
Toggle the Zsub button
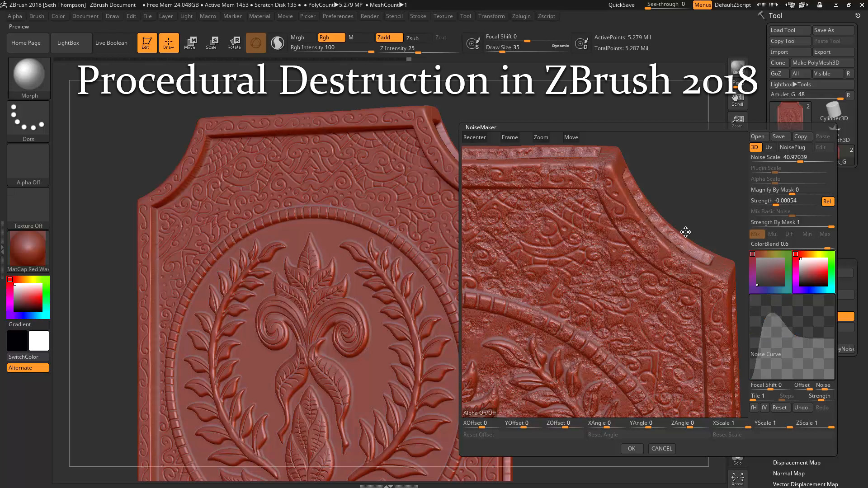pos(412,38)
